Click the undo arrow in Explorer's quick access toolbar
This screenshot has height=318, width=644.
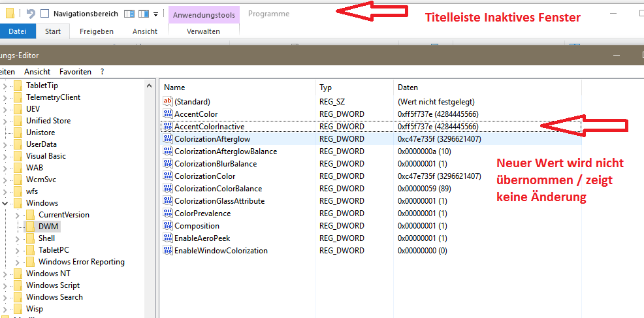tap(30, 13)
